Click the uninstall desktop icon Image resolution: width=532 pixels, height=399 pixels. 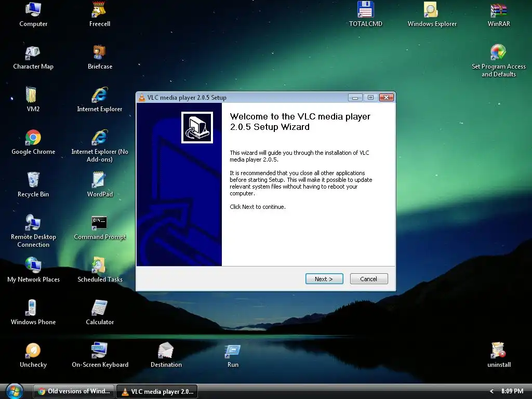click(498, 355)
